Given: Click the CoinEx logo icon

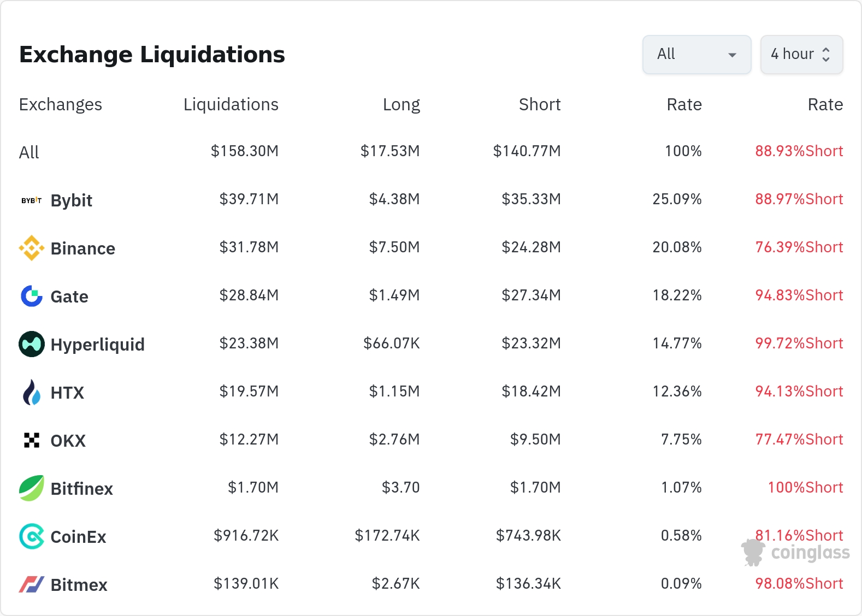Looking at the screenshot, I should [31, 536].
